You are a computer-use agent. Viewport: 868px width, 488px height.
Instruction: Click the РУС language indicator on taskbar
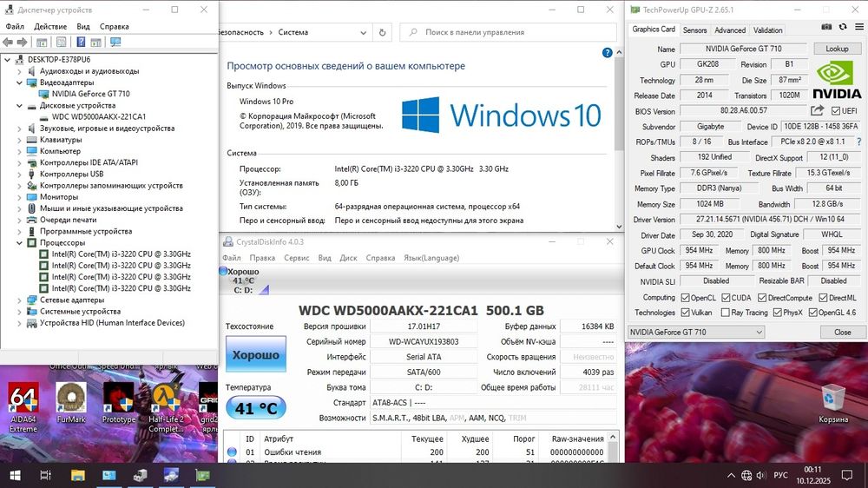pyautogui.click(x=780, y=475)
